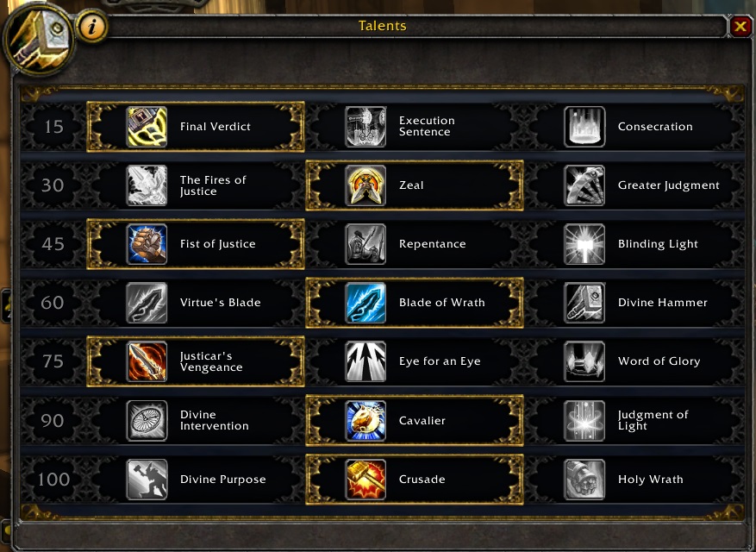Screen dimensions: 756x552
Task: Select the Virtue's Blade talent label
Action: (x=221, y=303)
